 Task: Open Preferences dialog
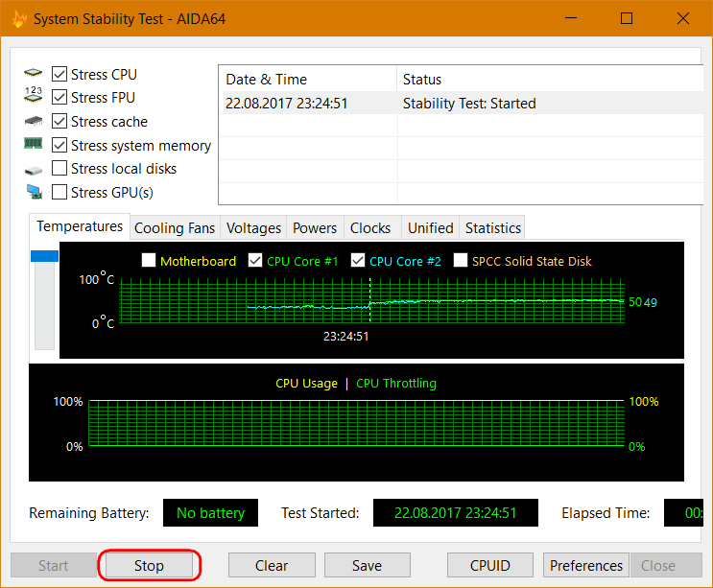pos(586,566)
